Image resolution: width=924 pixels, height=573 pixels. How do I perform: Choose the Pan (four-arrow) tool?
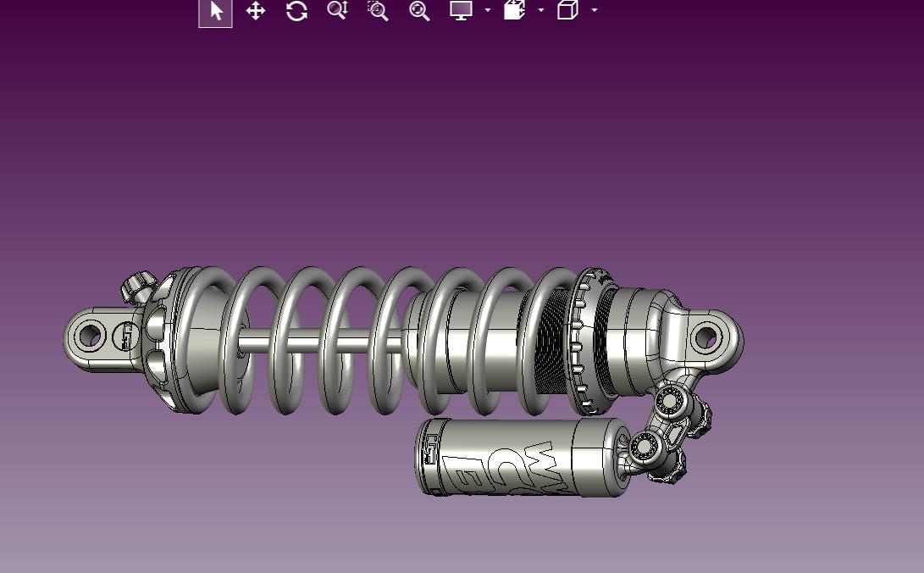pyautogui.click(x=256, y=11)
